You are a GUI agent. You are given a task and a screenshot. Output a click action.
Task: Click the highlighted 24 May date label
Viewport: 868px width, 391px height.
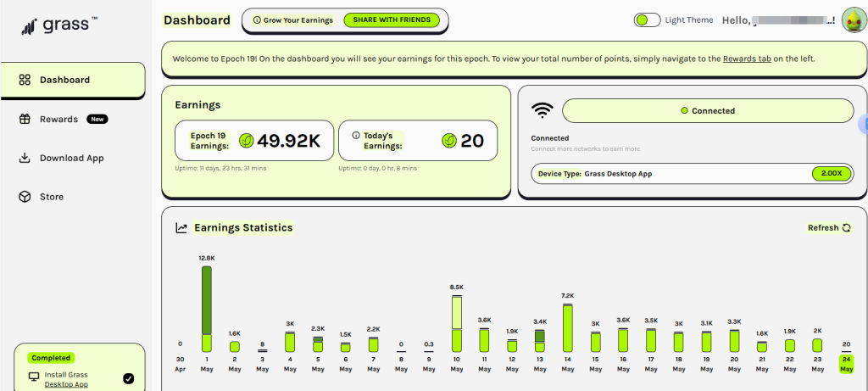pos(846,364)
